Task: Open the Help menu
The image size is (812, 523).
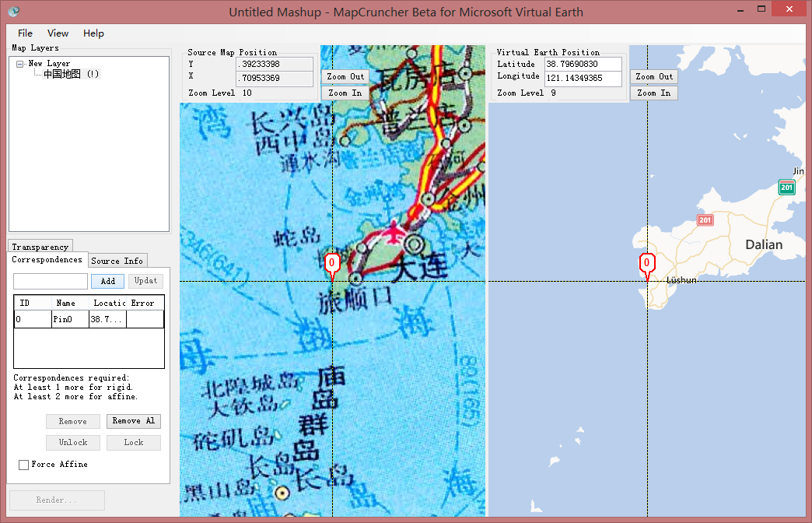Action: 93,33
